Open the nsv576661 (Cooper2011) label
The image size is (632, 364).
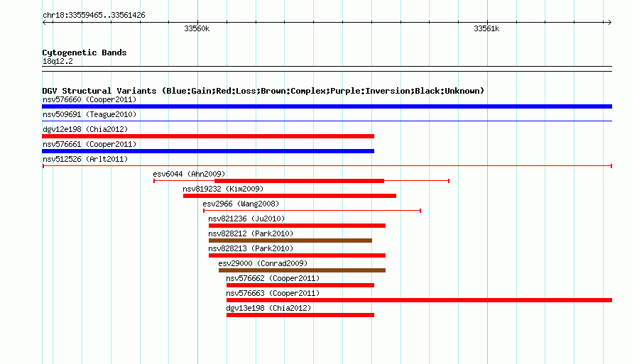[x=89, y=144]
